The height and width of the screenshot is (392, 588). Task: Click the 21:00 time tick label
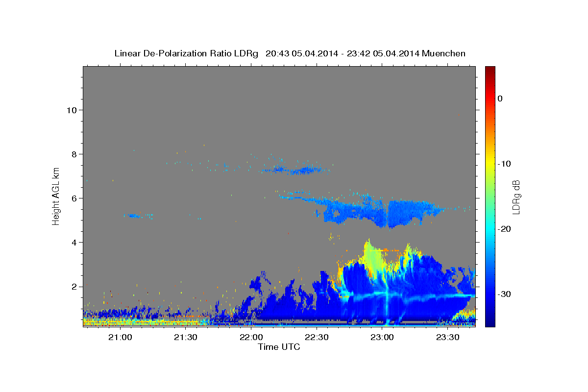coord(120,338)
